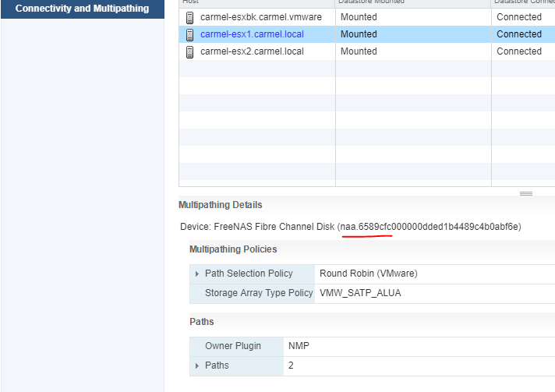This screenshot has height=392, width=555.
Task: Expand the Paths count row
Action: coord(197,366)
